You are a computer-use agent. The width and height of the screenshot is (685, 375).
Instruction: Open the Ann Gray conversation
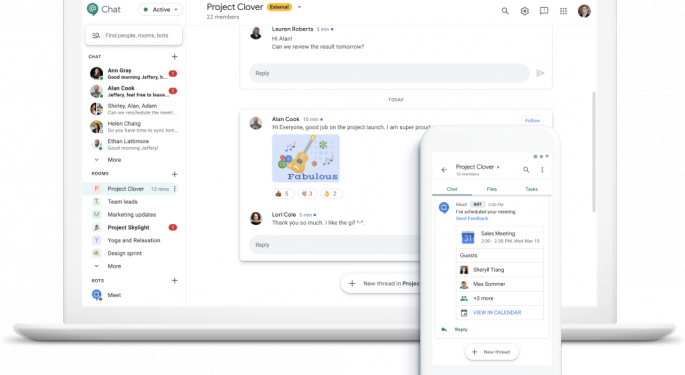coord(133,73)
